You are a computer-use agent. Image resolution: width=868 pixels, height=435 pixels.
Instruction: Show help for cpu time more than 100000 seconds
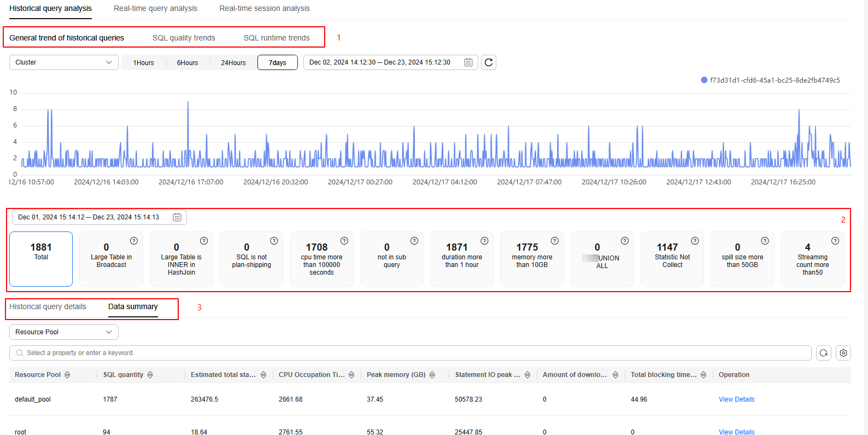[x=344, y=241]
